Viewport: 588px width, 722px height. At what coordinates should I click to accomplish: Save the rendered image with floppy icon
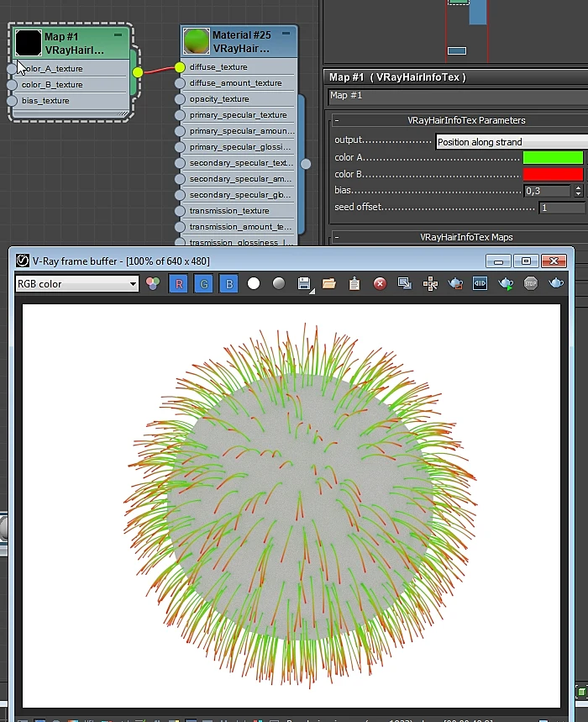pyautogui.click(x=304, y=283)
